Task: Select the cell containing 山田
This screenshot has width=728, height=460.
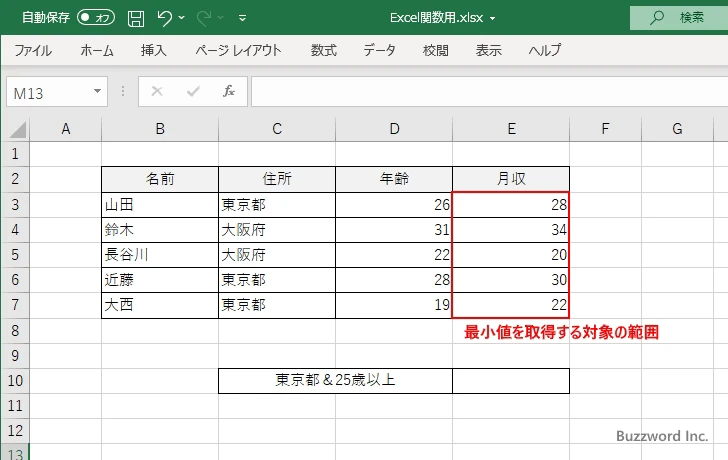Action: pyautogui.click(x=160, y=205)
